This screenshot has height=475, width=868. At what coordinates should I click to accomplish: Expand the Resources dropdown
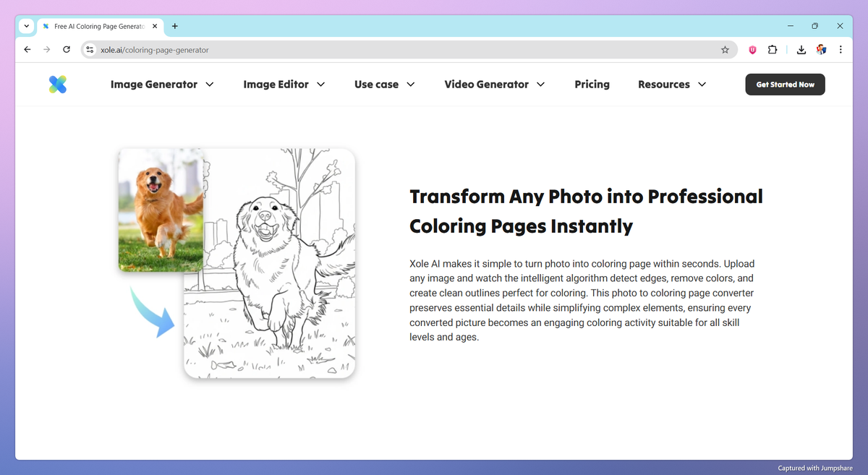671,84
